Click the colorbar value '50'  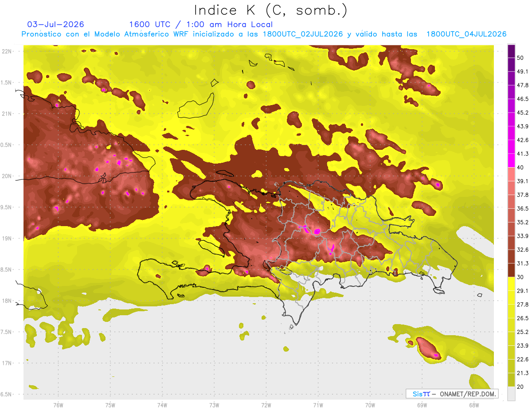520,58
